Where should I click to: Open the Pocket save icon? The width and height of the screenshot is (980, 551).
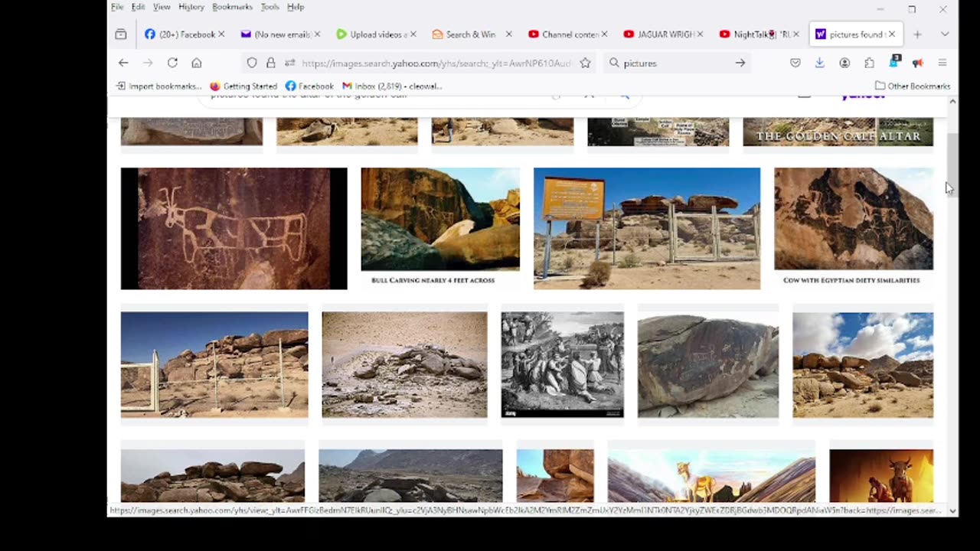795,63
